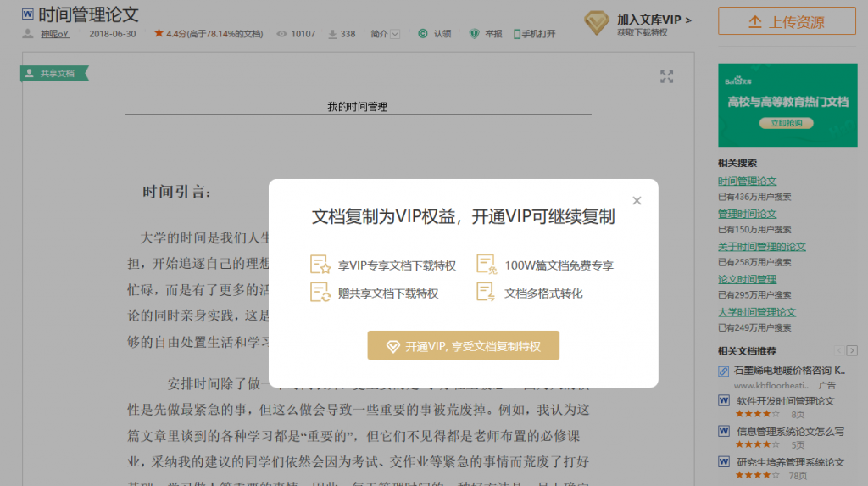Viewport: 868px width, 486px height.
Task: Click the fullscreen expand icon on document
Action: tap(667, 77)
